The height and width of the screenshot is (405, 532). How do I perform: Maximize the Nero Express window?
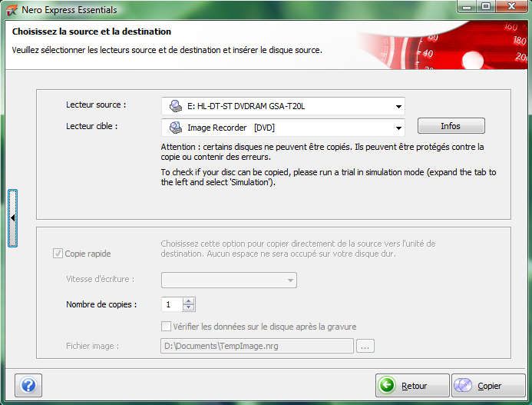(x=486, y=6)
